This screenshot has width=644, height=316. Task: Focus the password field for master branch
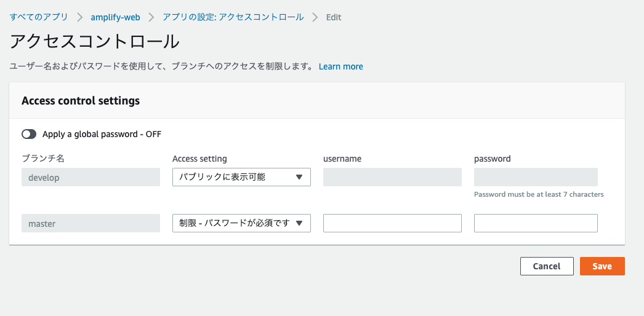(536, 223)
